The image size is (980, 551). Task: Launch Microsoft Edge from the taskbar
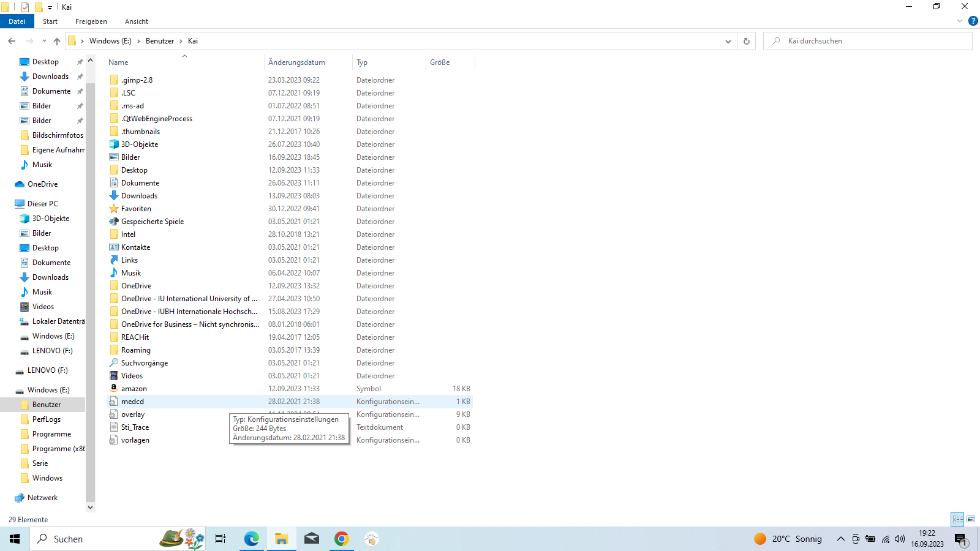(x=251, y=539)
